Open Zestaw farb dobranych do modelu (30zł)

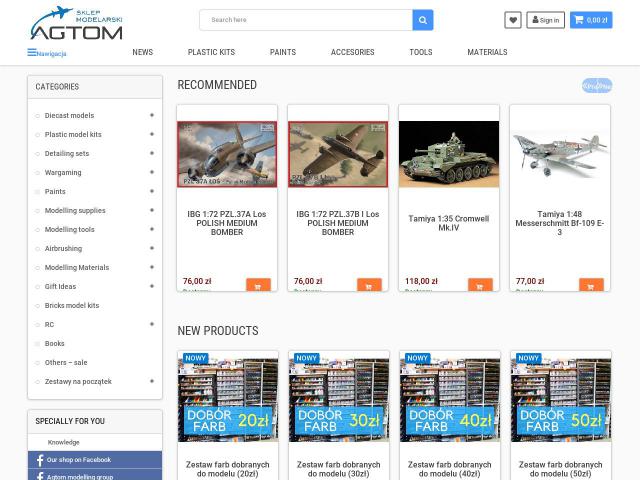coord(339,469)
